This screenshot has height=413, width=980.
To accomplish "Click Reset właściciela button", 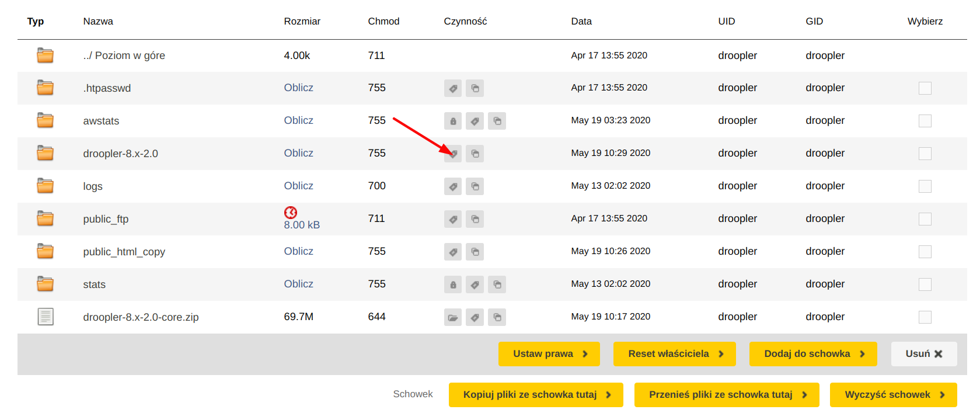I will (x=675, y=354).
